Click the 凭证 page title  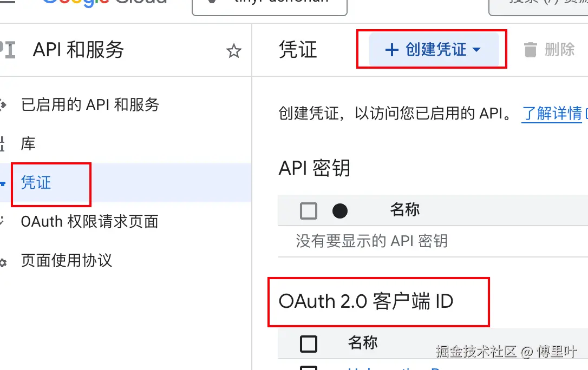[298, 49]
